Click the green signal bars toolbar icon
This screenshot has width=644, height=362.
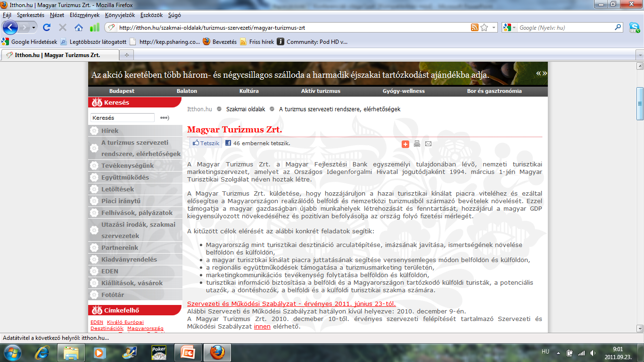coord(95,28)
